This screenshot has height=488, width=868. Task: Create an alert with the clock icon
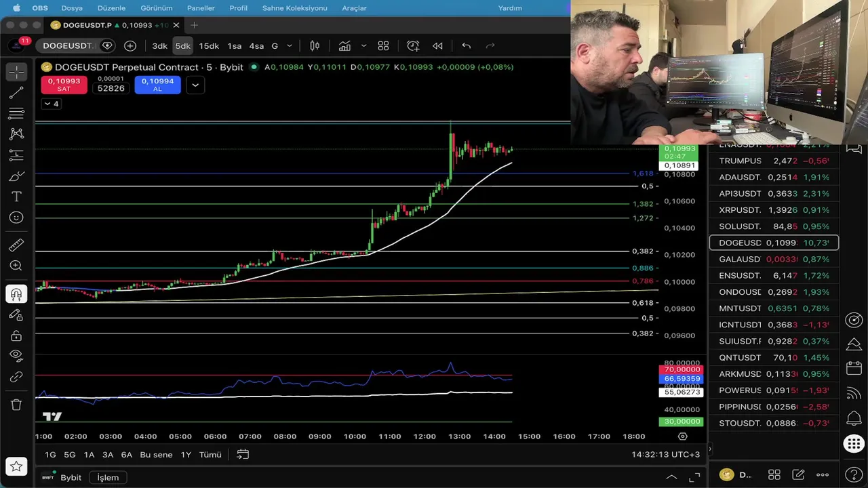(413, 46)
